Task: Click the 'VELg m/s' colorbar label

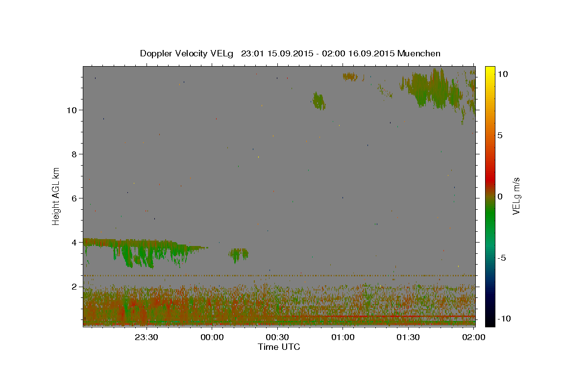Action: 516,196
